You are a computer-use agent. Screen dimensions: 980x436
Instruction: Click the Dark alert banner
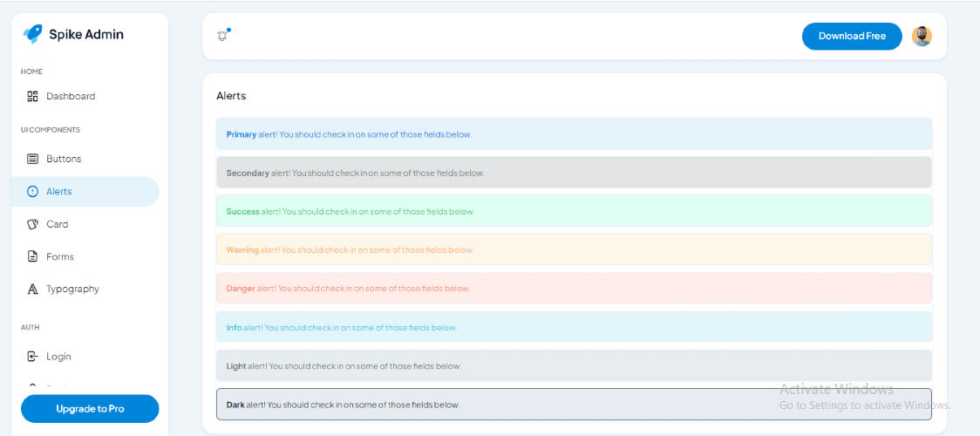[574, 404]
